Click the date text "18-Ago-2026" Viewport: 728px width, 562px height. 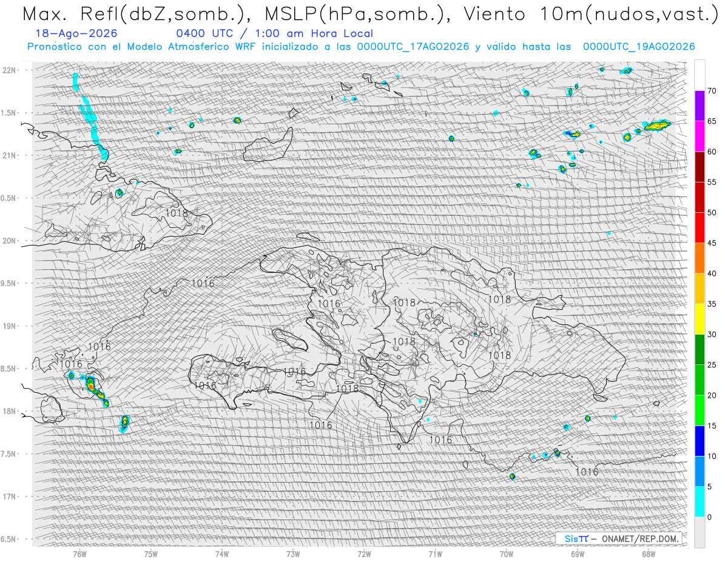76,33
